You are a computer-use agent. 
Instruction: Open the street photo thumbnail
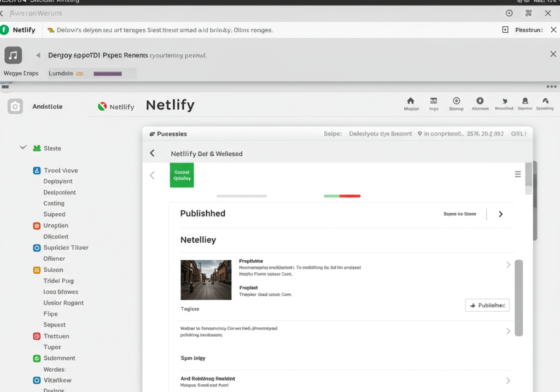tap(206, 280)
